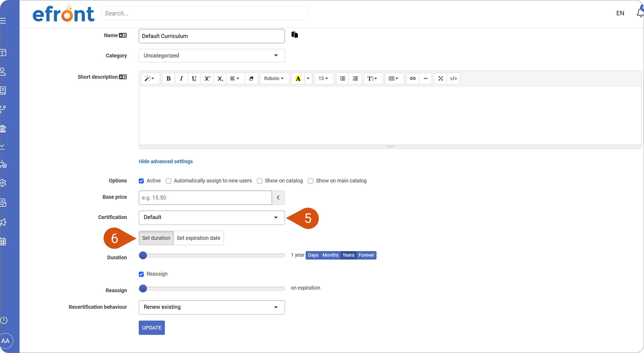Open the AA user avatar
Image resolution: width=644 pixels, height=353 pixels.
click(x=6, y=341)
